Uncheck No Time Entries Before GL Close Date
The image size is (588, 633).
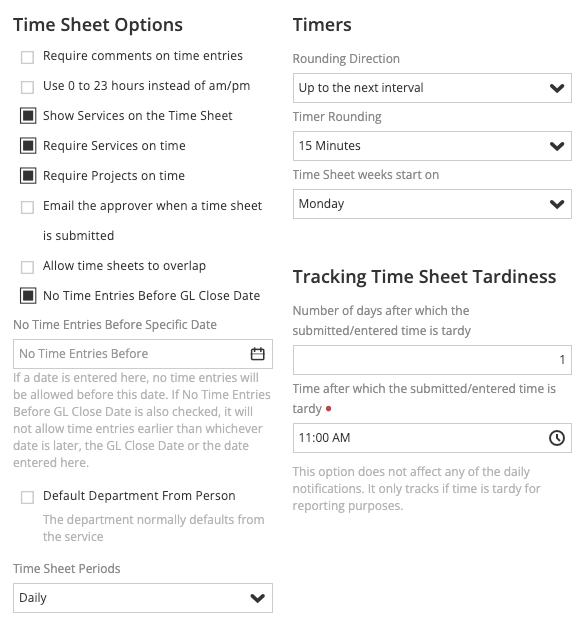coord(28,296)
